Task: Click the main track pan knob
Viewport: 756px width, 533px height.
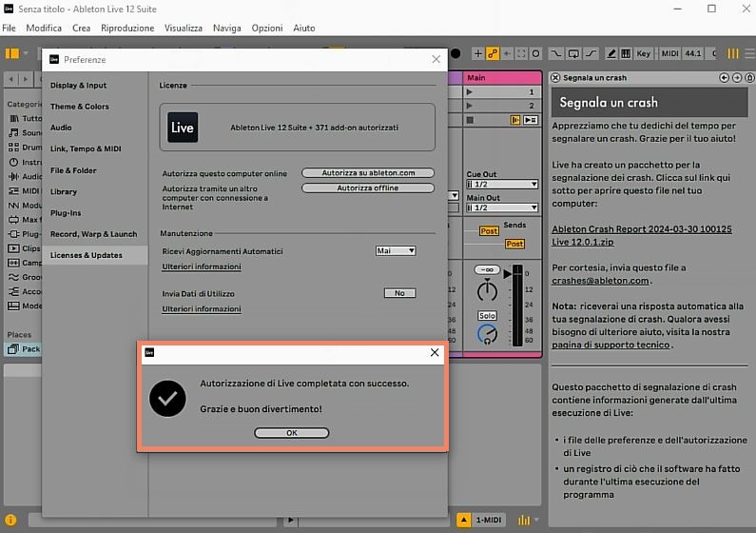Action: [487, 290]
